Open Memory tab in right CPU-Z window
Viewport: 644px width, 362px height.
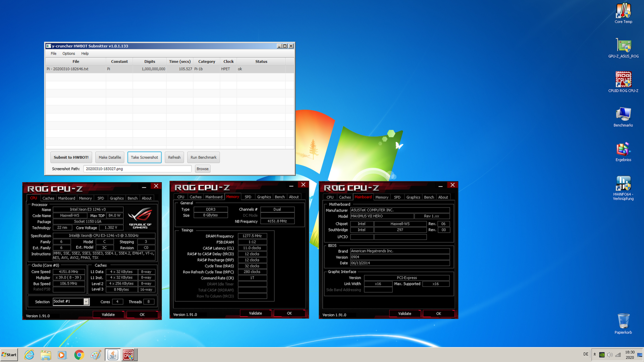point(382,197)
